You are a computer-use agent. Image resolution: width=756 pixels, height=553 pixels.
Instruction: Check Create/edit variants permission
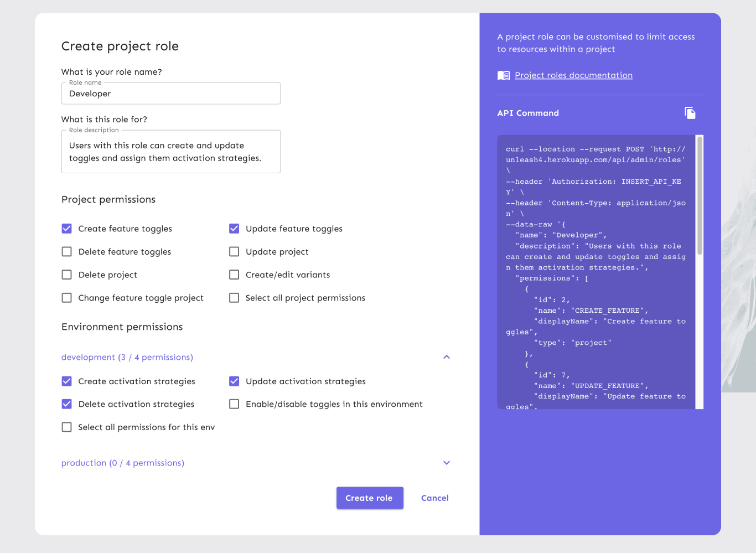(x=234, y=275)
